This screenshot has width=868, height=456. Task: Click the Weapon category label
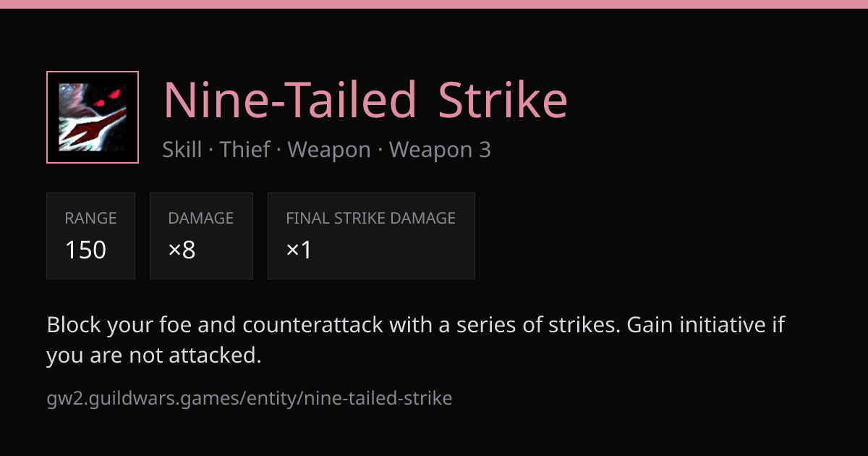coord(329,150)
